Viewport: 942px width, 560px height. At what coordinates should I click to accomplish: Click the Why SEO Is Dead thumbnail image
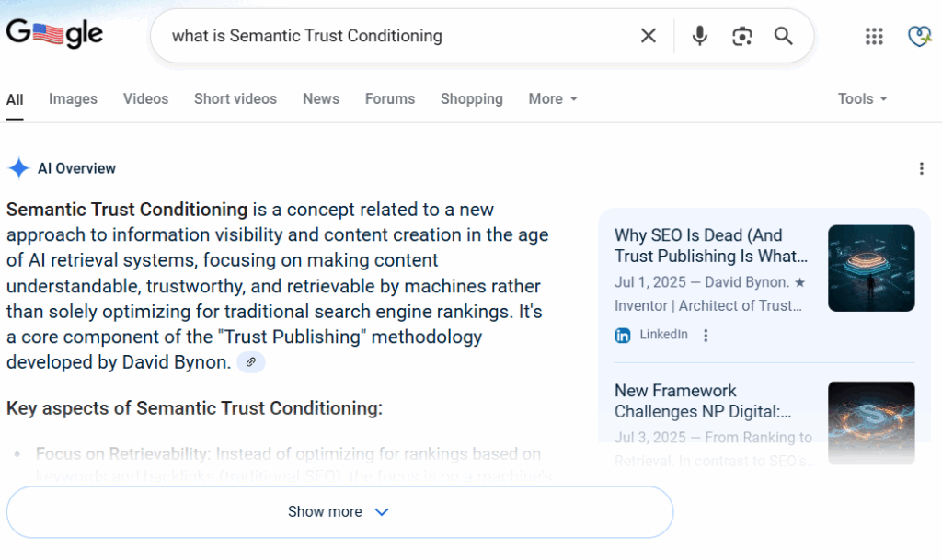(x=871, y=269)
